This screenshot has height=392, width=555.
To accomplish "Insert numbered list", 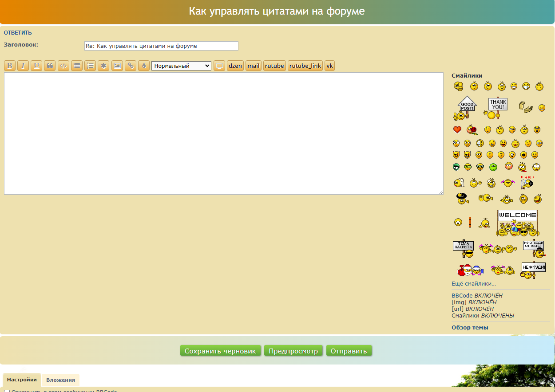I will point(90,66).
